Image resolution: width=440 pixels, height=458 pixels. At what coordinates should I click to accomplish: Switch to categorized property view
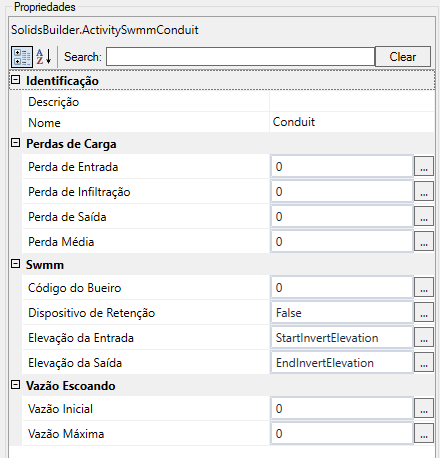pyautogui.click(x=22, y=57)
